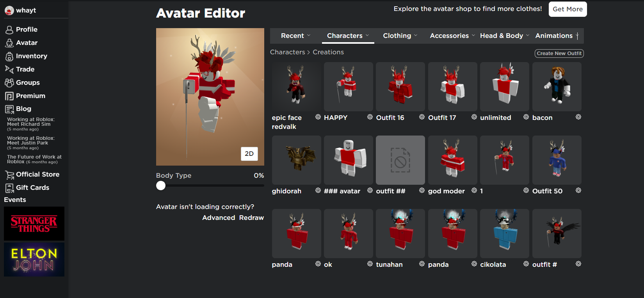
Task: Expand the Recent dropdown
Action: tap(295, 36)
